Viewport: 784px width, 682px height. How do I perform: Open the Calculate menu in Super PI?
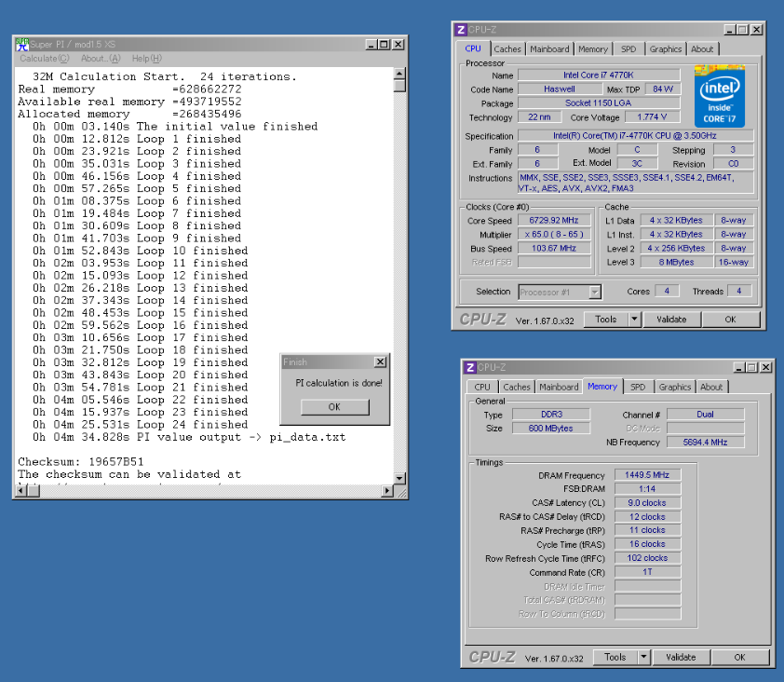pos(44,59)
